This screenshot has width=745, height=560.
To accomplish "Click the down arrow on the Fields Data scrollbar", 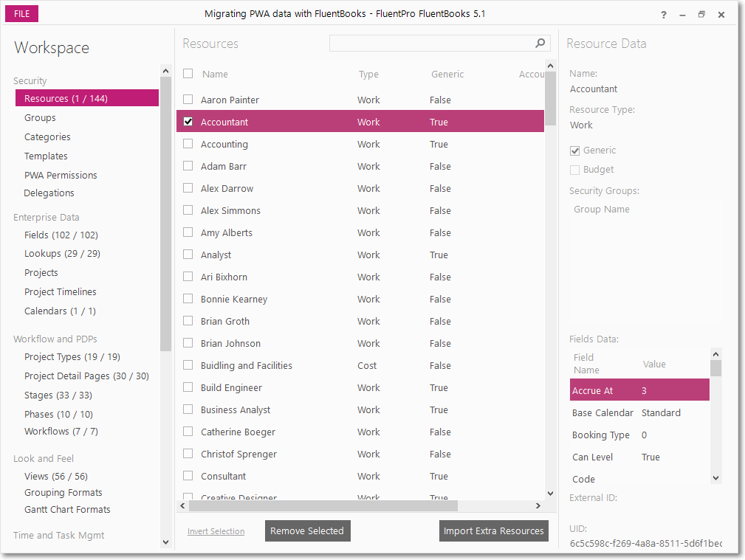I will tap(715, 477).
